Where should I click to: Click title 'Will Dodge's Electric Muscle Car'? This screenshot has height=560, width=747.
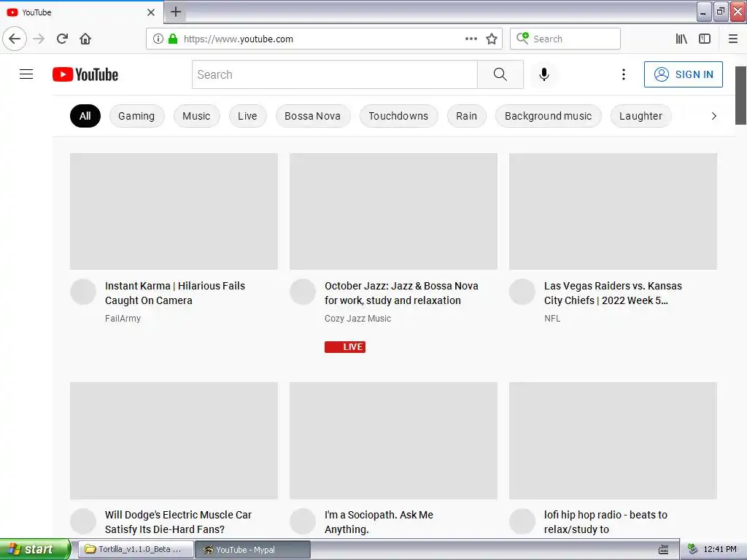[178, 522]
